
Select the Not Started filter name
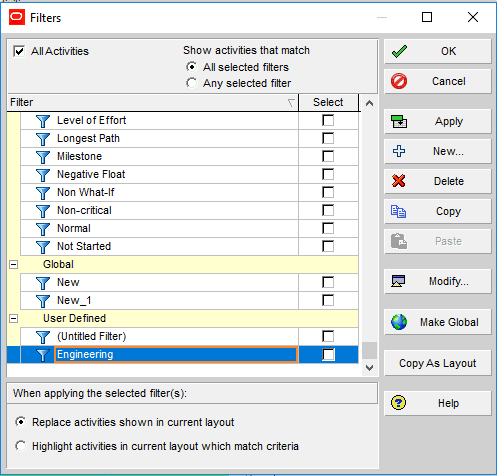pos(84,246)
